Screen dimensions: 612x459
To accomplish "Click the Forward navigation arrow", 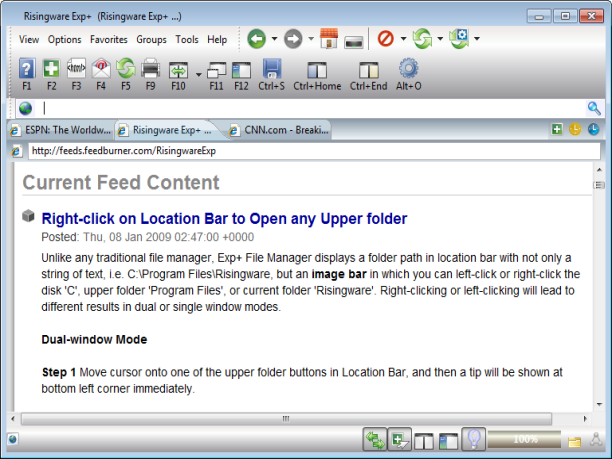I will [293, 40].
